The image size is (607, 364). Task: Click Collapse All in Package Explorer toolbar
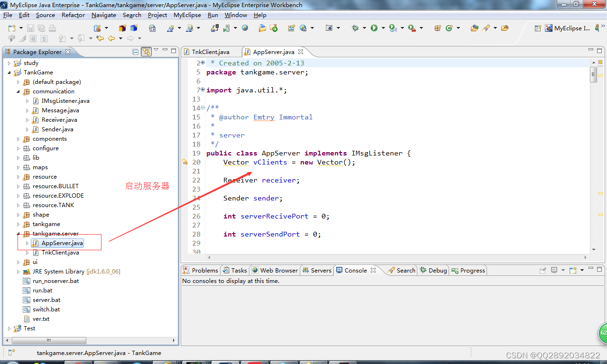pyautogui.click(x=135, y=52)
